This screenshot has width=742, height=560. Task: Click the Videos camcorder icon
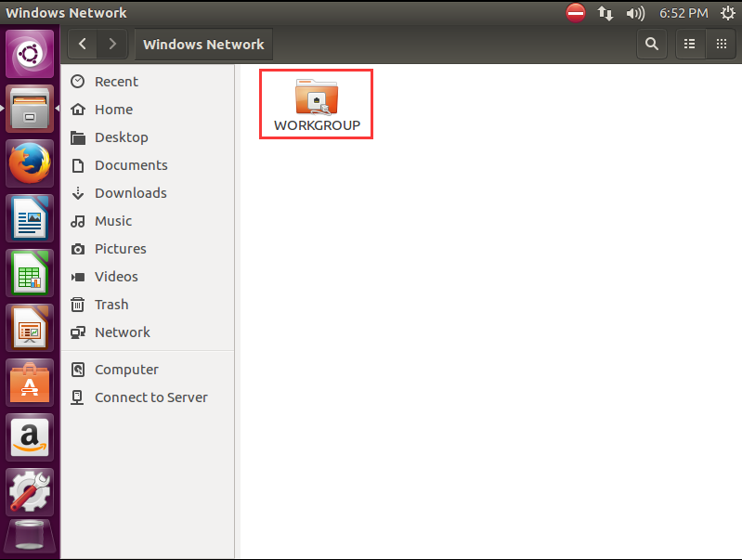(78, 277)
